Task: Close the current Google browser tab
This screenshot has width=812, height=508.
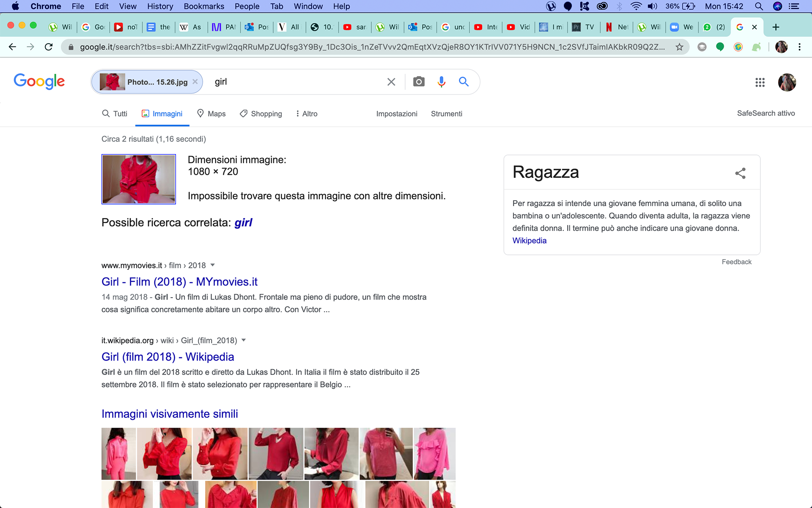Action: [x=754, y=27]
